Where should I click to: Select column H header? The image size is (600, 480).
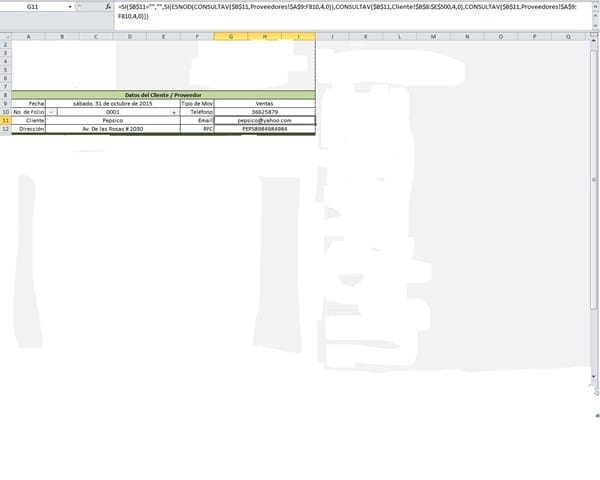point(264,37)
